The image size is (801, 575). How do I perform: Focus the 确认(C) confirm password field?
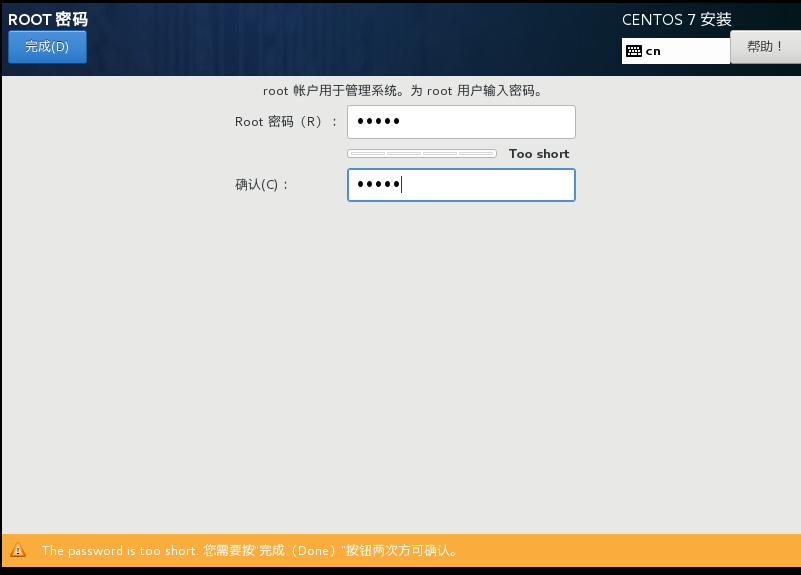[461, 185]
